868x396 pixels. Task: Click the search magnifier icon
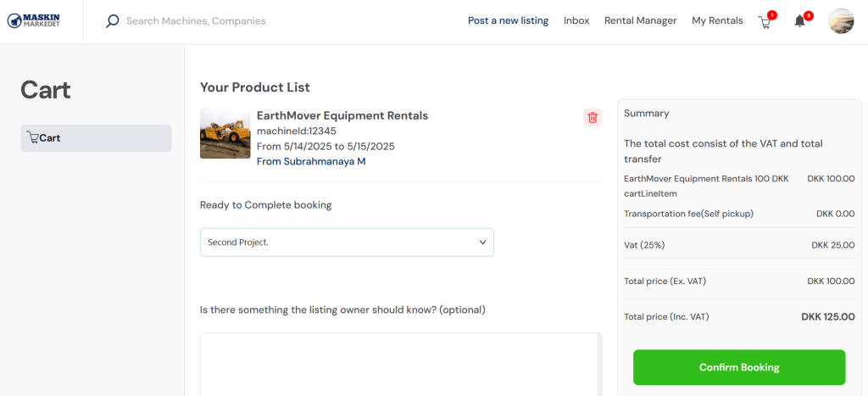[x=113, y=21]
